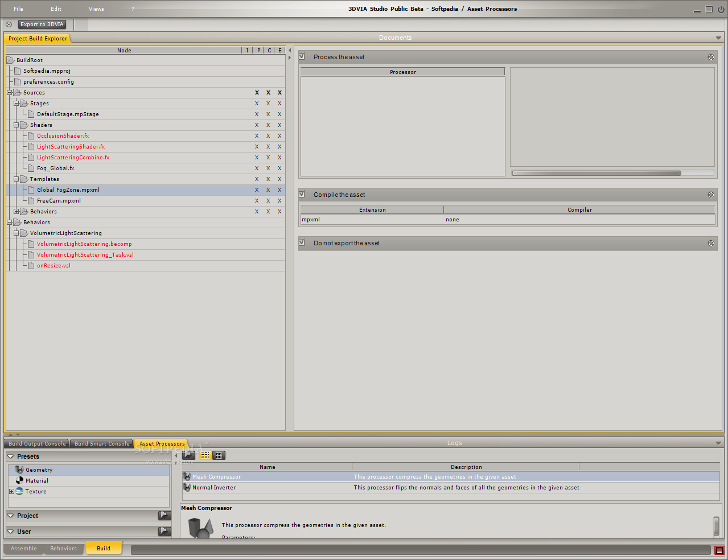The width and height of the screenshot is (728, 560).
Task: Click the Material preset sphere icon
Action: tap(19, 480)
